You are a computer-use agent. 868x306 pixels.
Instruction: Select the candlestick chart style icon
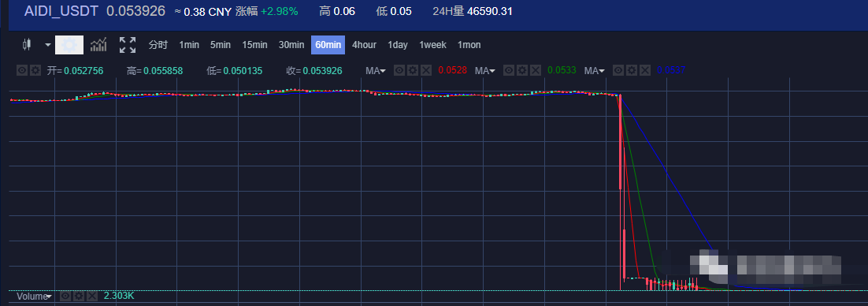pyautogui.click(x=27, y=45)
